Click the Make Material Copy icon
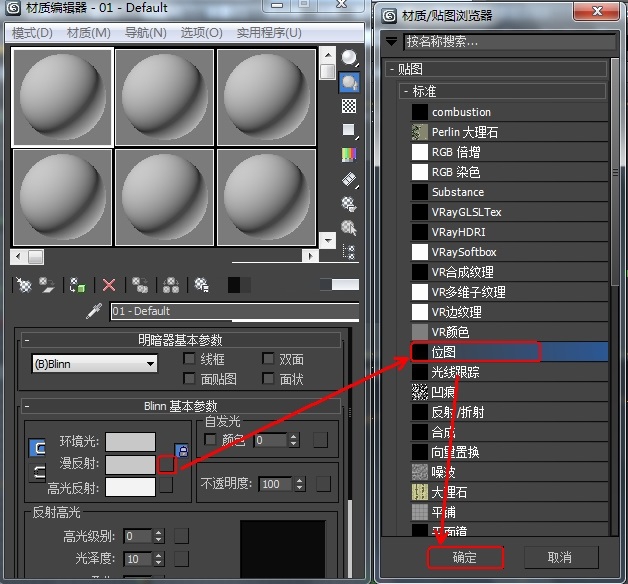The width and height of the screenshot is (628, 584). (x=140, y=285)
